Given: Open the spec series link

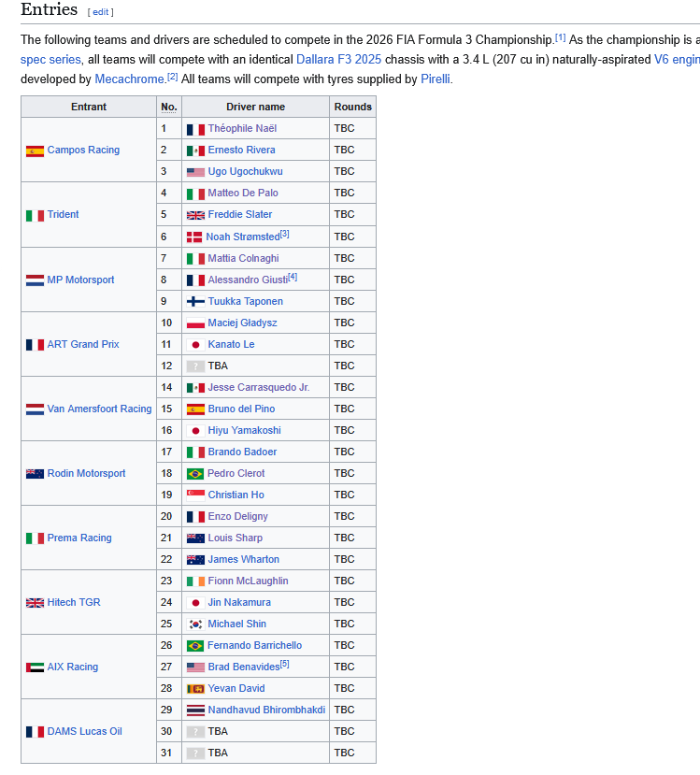Looking at the screenshot, I should click(50, 59).
